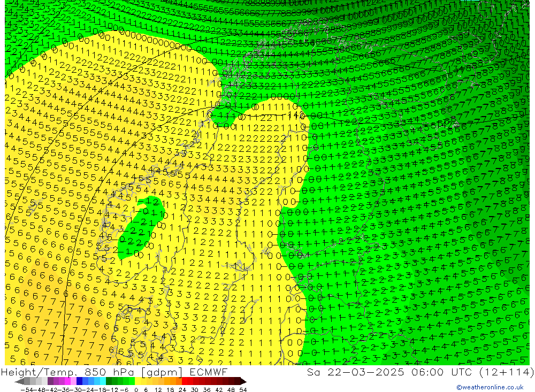This screenshot has width=535, height=392.
Task: Click the right arrow of the color scale
Action: click(243, 381)
